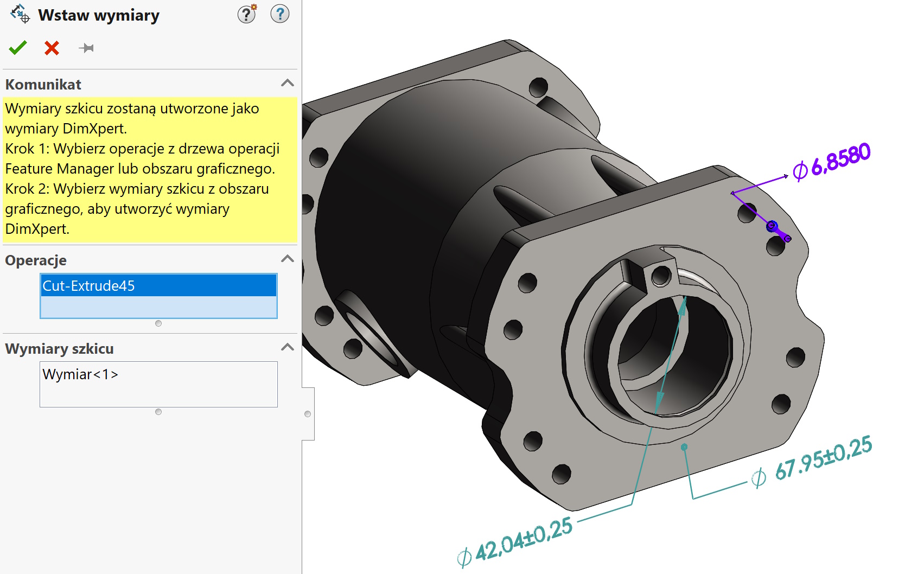This screenshot has height=574, width=924.
Task: Toggle the pushpin keep-visible icon
Action: click(x=86, y=48)
